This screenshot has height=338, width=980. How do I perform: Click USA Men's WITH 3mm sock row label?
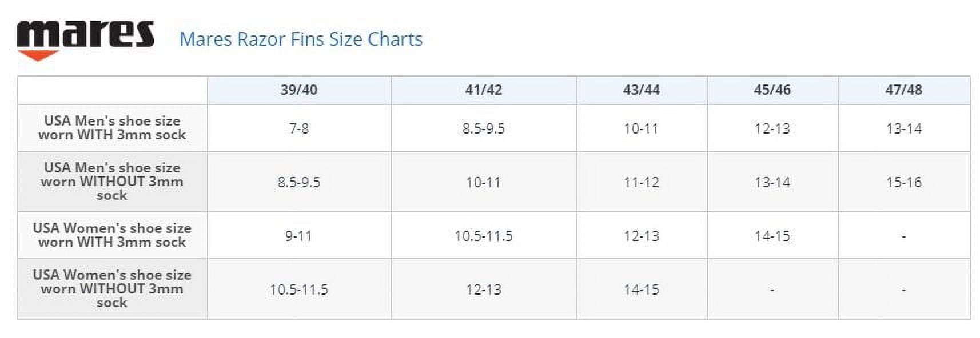[112, 128]
